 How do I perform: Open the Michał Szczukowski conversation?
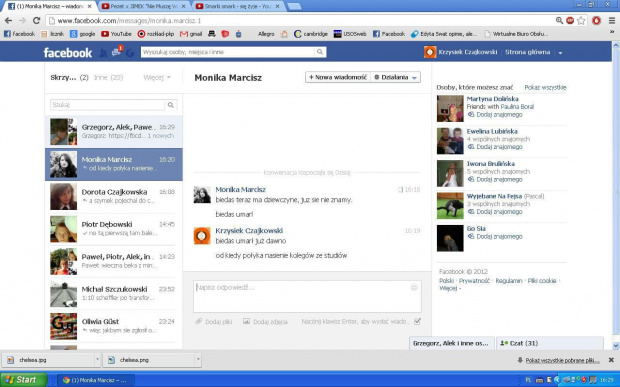114,294
